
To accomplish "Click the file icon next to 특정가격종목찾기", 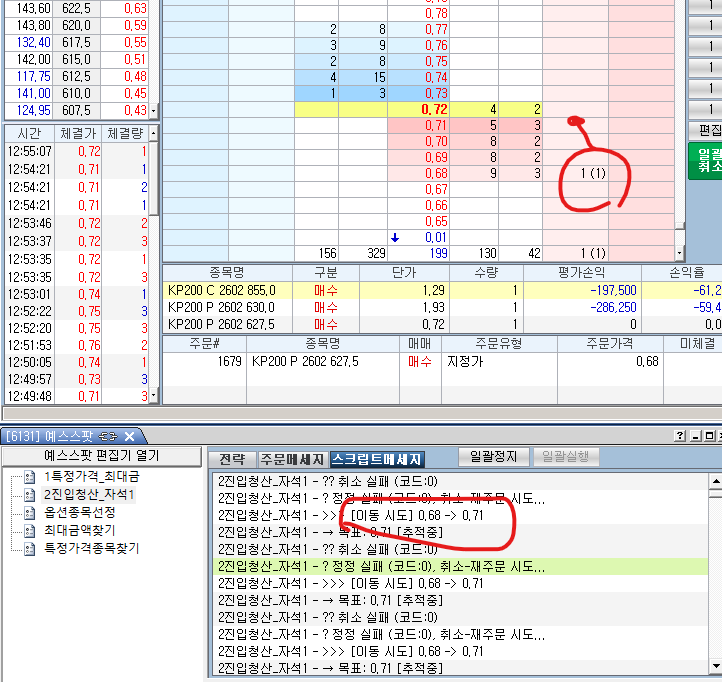I will click(x=29, y=548).
